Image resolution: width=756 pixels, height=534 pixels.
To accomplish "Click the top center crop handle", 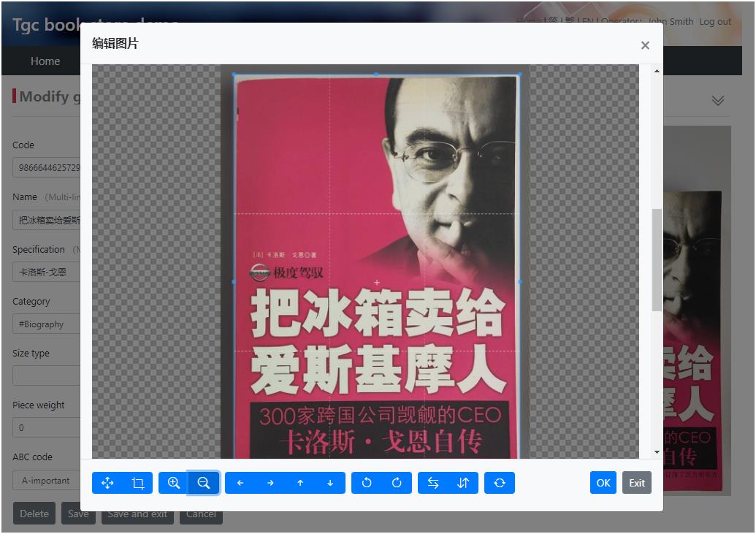I will pos(377,75).
